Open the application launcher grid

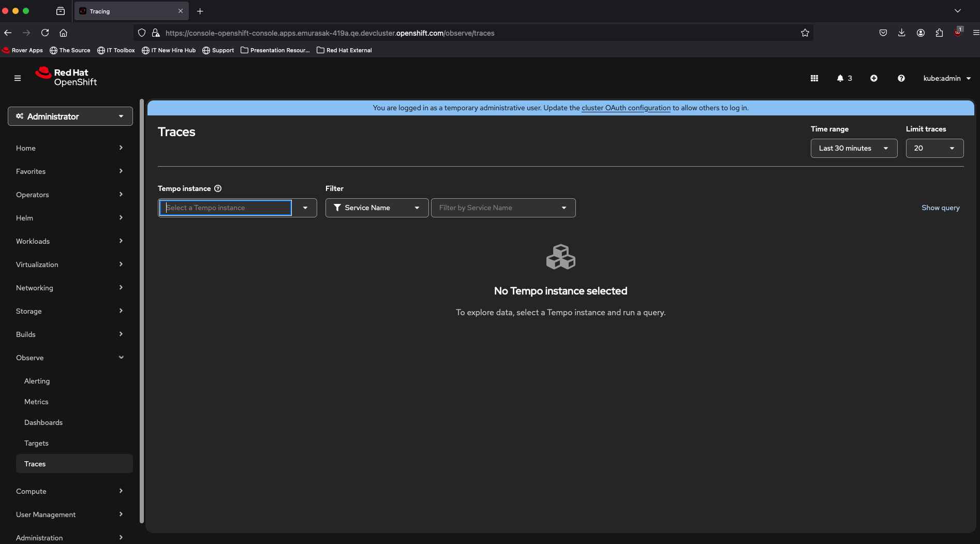(814, 78)
